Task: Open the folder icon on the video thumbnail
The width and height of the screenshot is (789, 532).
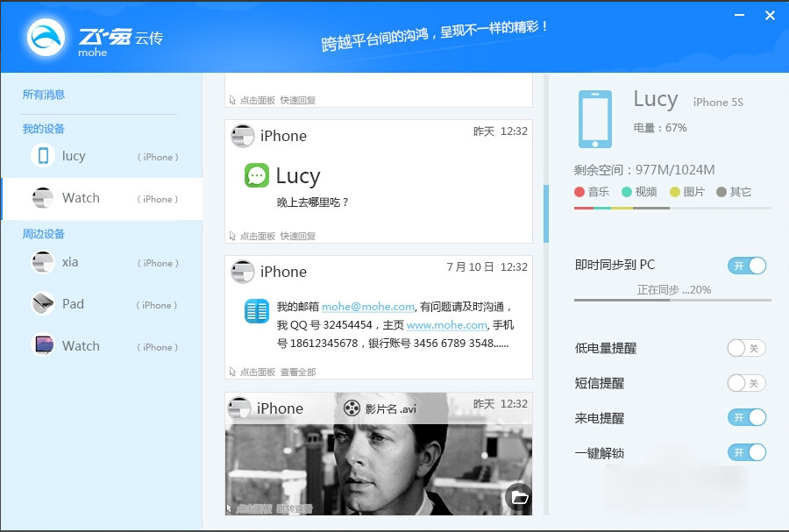Action: tap(519, 495)
